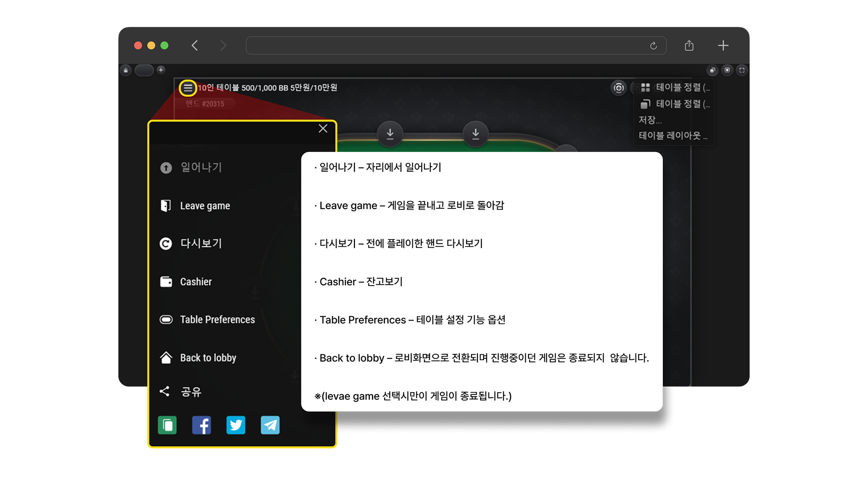Open Table Preferences
868x479 pixels.
(217, 320)
